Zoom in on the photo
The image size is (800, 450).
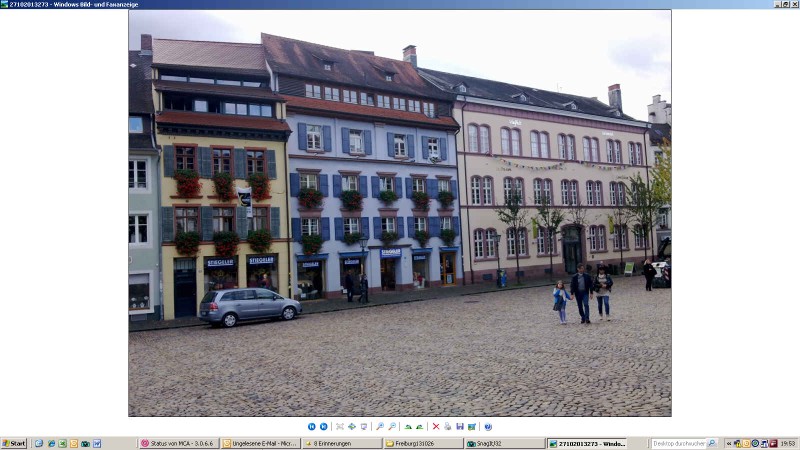pyautogui.click(x=380, y=426)
